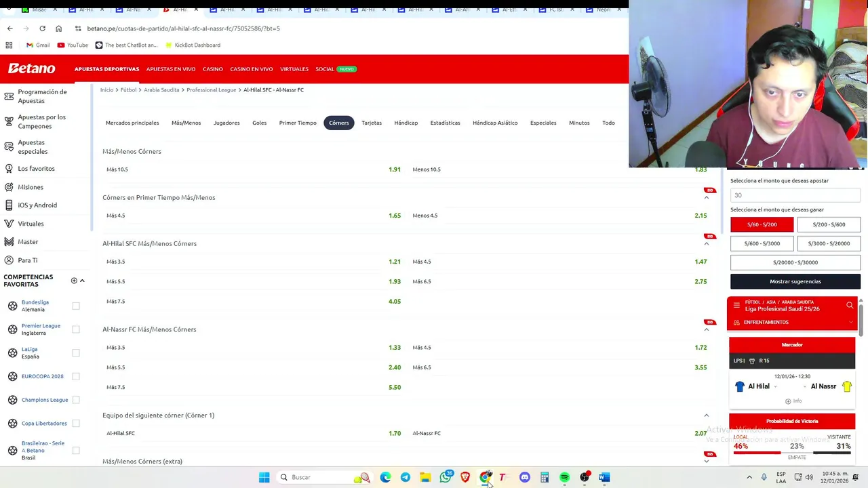Open Para Ti in the sidebar

click(27, 260)
